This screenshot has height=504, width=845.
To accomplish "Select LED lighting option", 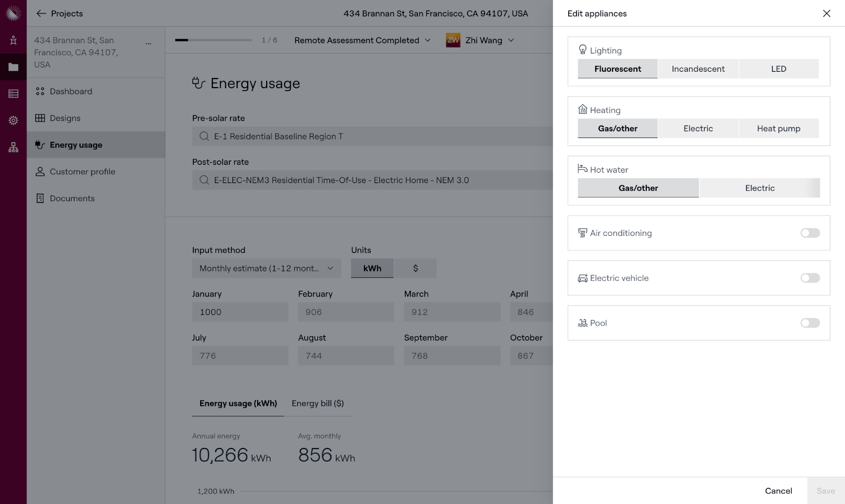I will [x=778, y=69].
